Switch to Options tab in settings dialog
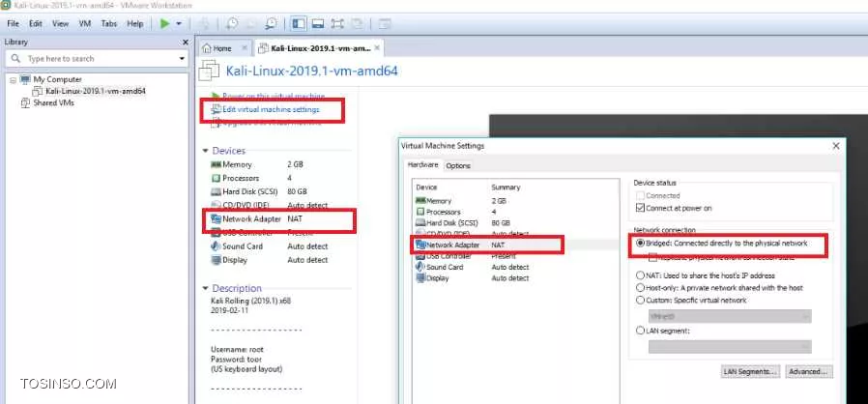 point(458,165)
